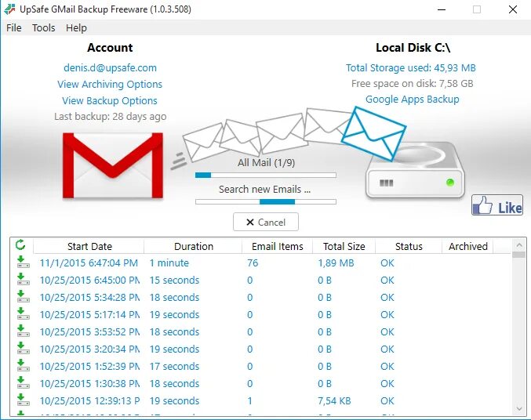Image resolution: width=531 pixels, height=420 pixels.
Task: Sort by Total Size column header
Action: point(344,246)
